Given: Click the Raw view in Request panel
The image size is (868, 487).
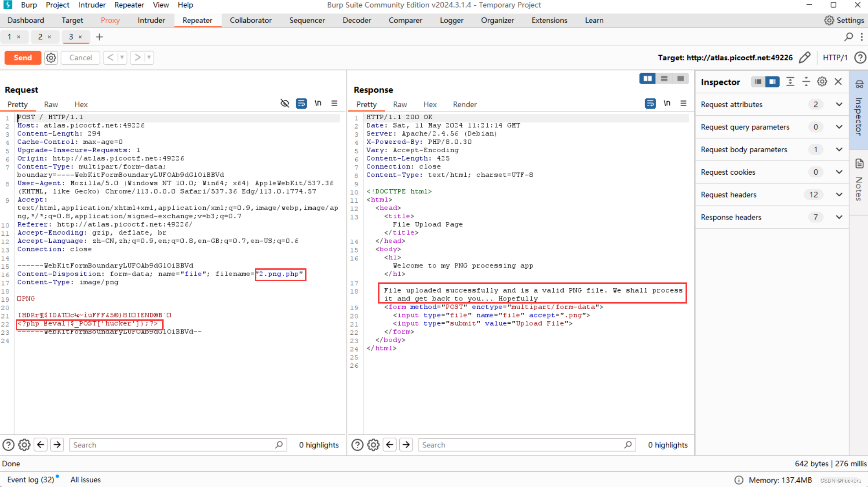Looking at the screenshot, I should click(50, 104).
